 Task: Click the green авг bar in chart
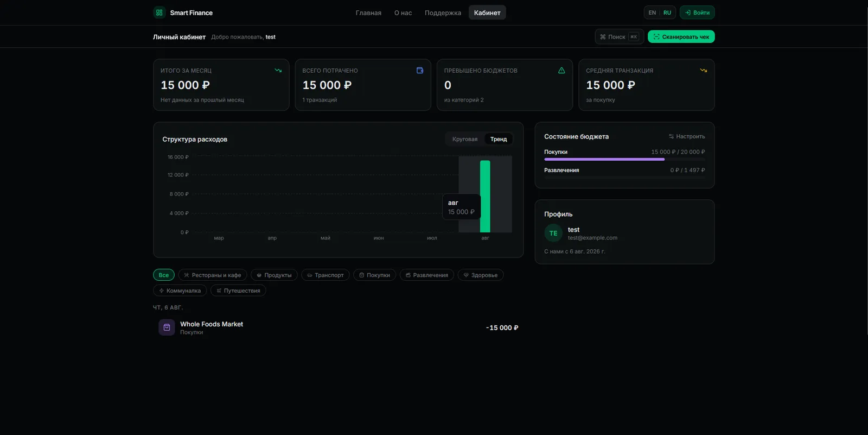485,196
